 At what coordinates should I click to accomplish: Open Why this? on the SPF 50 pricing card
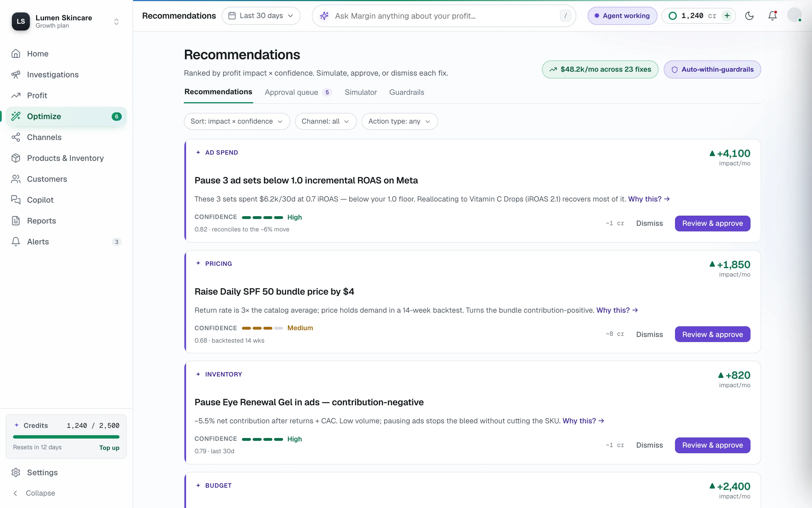617,310
